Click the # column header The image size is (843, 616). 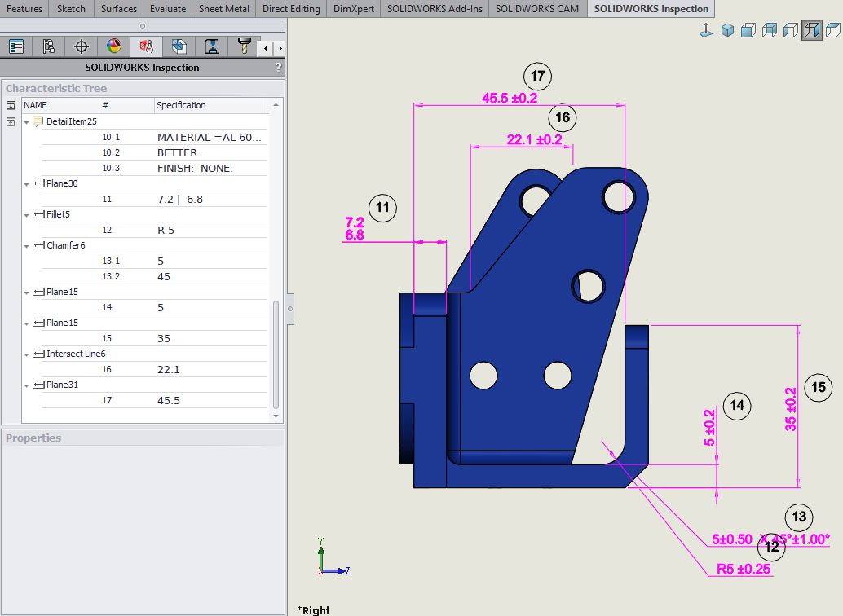[126, 105]
